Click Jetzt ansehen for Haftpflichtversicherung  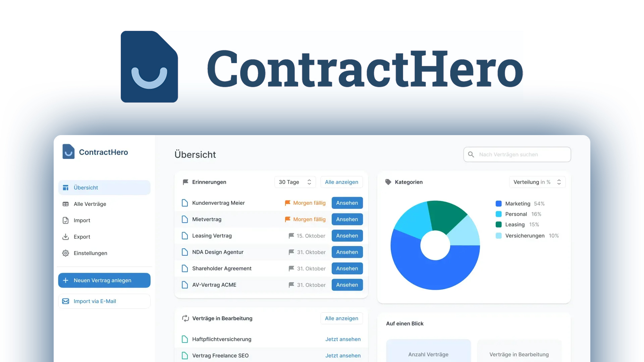pos(343,339)
